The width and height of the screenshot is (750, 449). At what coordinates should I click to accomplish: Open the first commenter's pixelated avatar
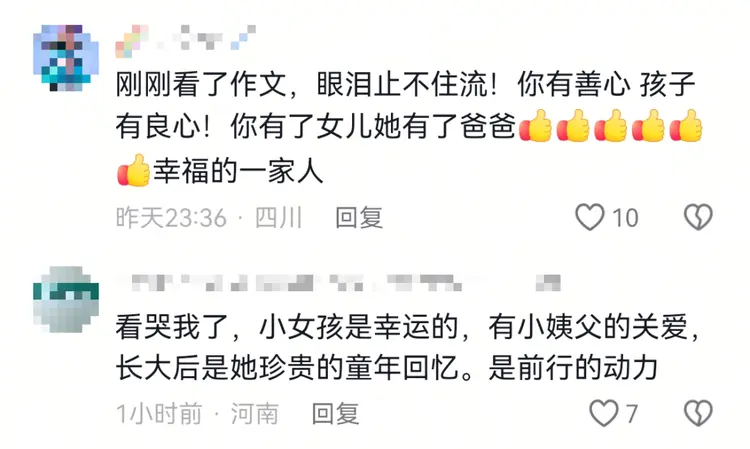(66, 58)
